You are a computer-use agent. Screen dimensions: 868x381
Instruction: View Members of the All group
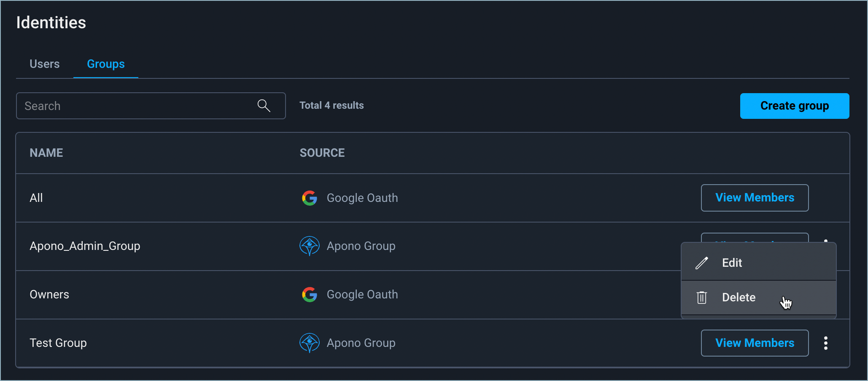(x=754, y=198)
